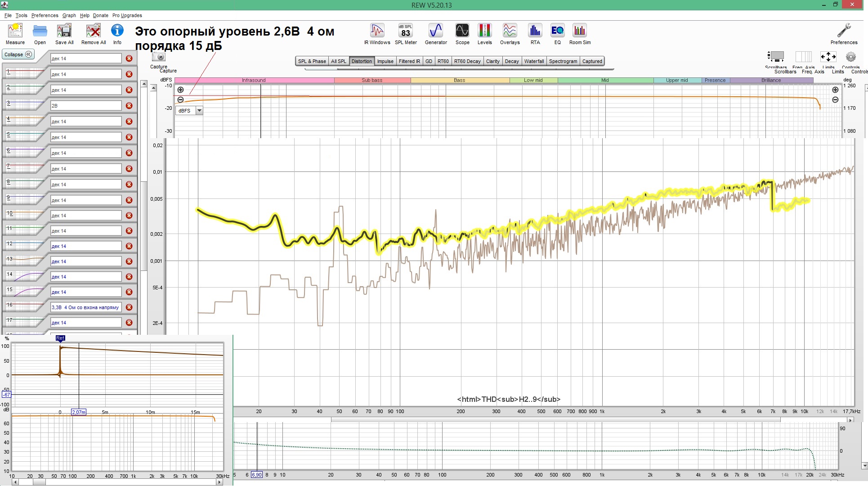This screenshot has height=486, width=868.
Task: Toggle the Freq. Axis button
Action: click(803, 57)
